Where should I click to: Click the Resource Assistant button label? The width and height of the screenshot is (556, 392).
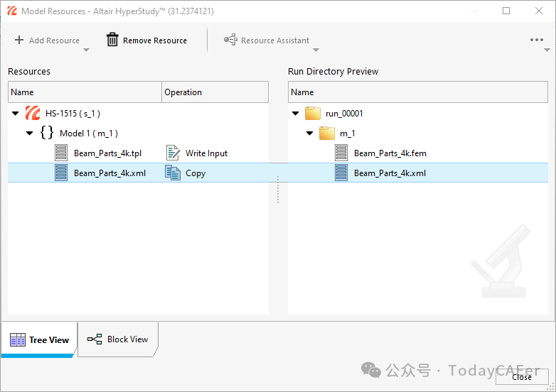coord(275,40)
